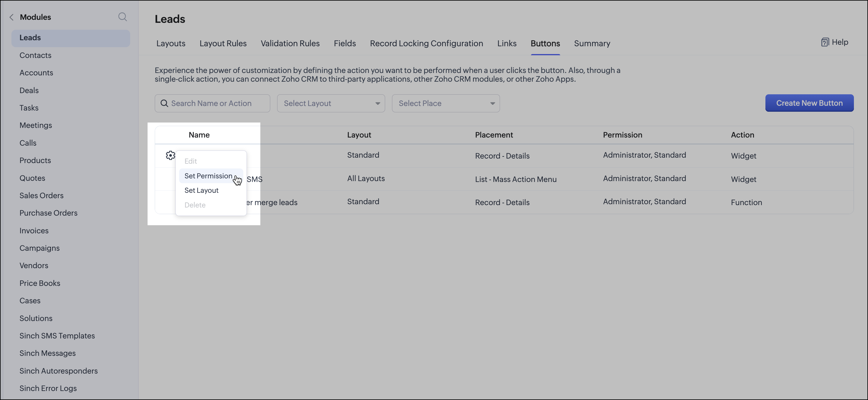Select the Meetings module
Screen dimensions: 868x400
(36, 125)
